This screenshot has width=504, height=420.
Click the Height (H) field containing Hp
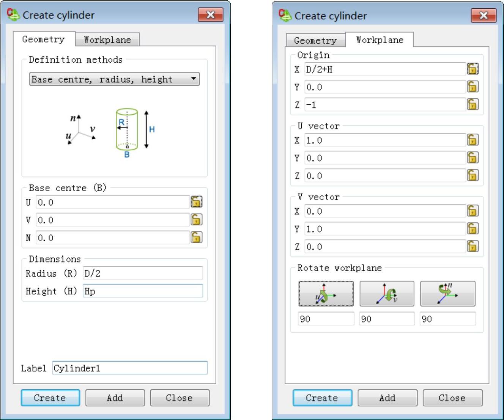143,291
